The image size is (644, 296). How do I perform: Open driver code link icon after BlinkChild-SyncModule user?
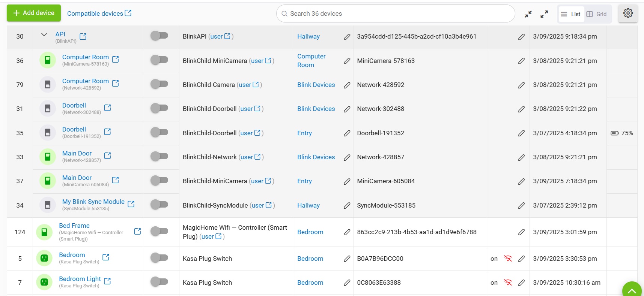tap(269, 205)
